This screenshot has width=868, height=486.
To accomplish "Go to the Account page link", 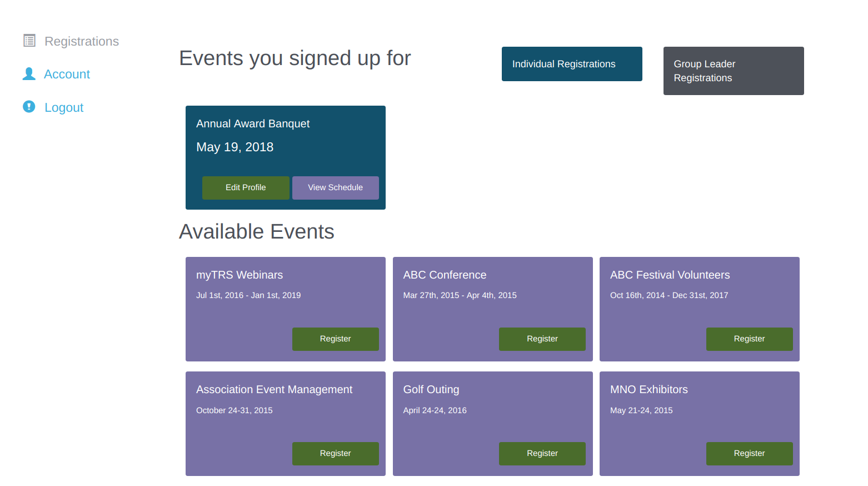I will pos(67,75).
